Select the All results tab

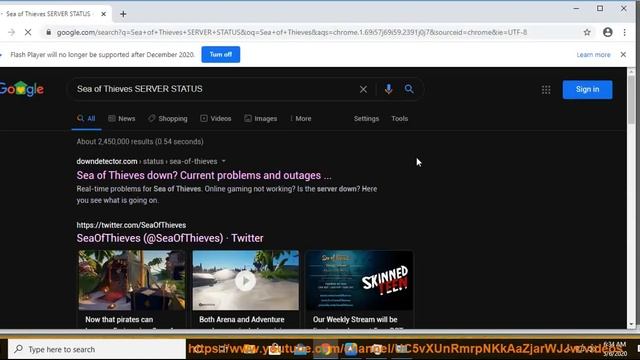86,119
